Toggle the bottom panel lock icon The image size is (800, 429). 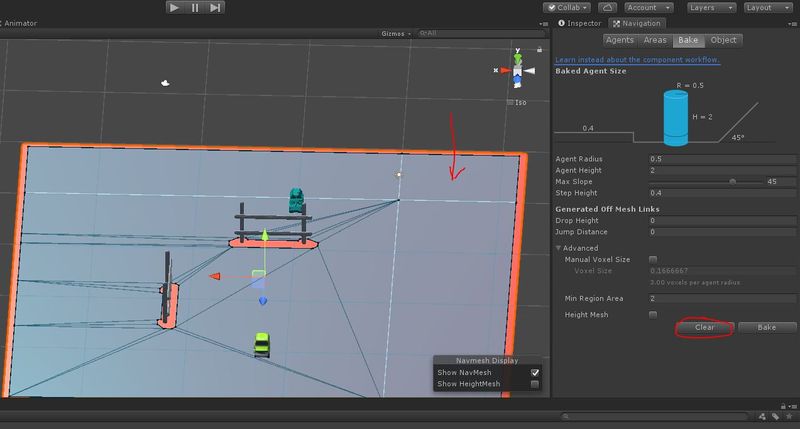783,406
